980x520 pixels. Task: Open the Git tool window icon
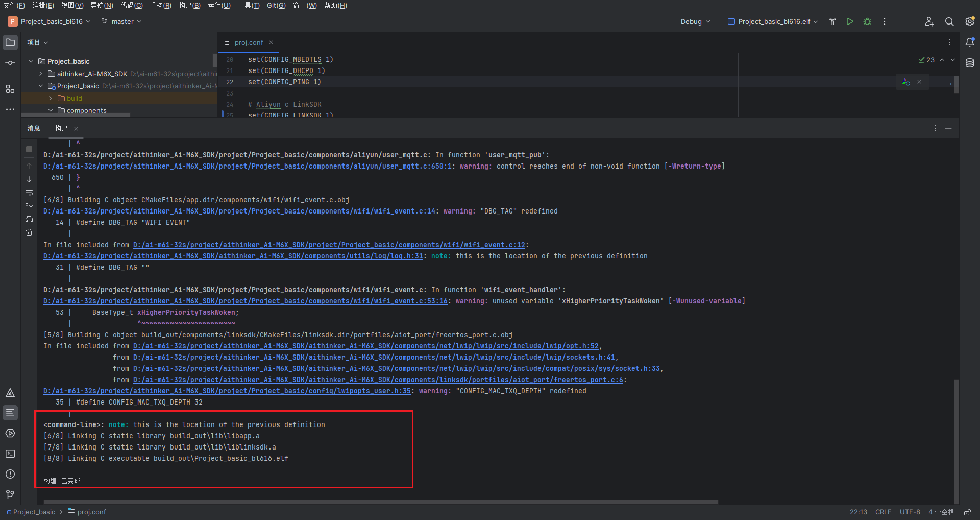coord(10,494)
